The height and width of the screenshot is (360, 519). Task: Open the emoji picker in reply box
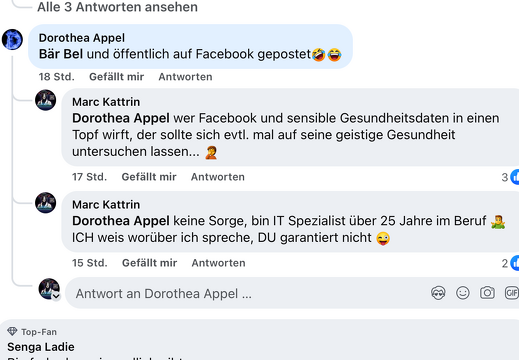(x=463, y=293)
